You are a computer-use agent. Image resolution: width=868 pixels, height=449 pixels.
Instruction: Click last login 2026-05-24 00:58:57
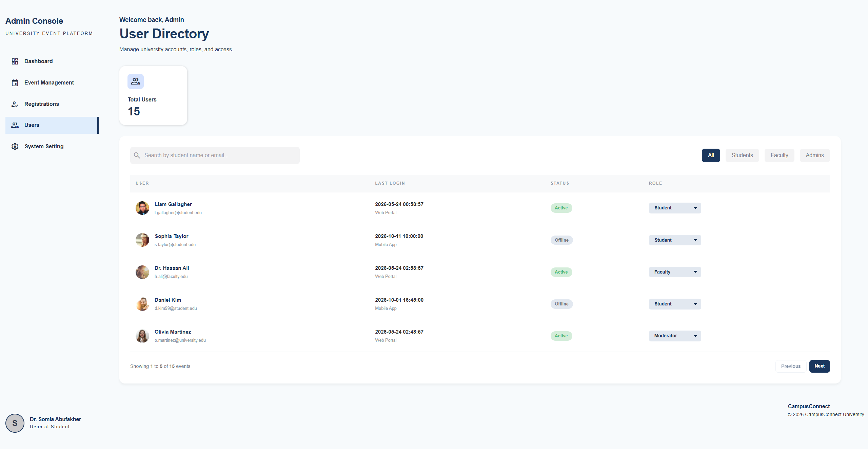coord(399,204)
